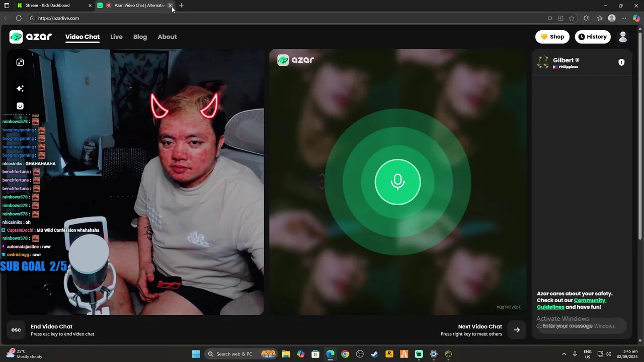This screenshot has width=644, height=362.
Task: Click the SUB GOAL 2/5 overlay text
Action: tap(34, 266)
